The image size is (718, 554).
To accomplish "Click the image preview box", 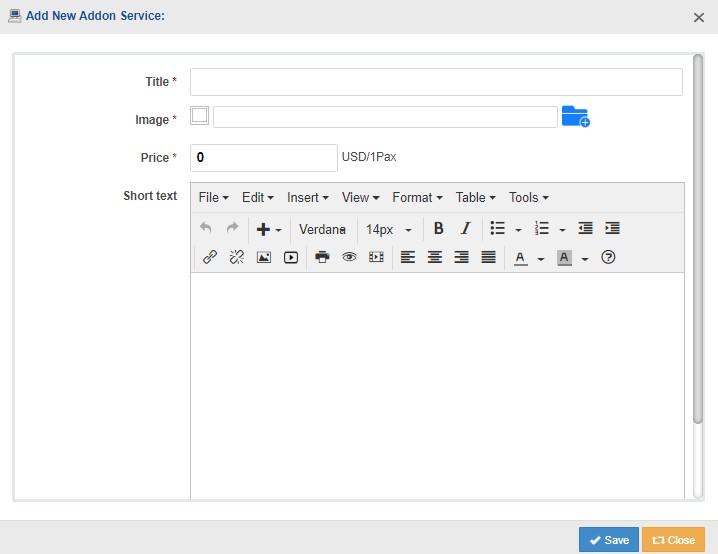I will pos(200,115).
